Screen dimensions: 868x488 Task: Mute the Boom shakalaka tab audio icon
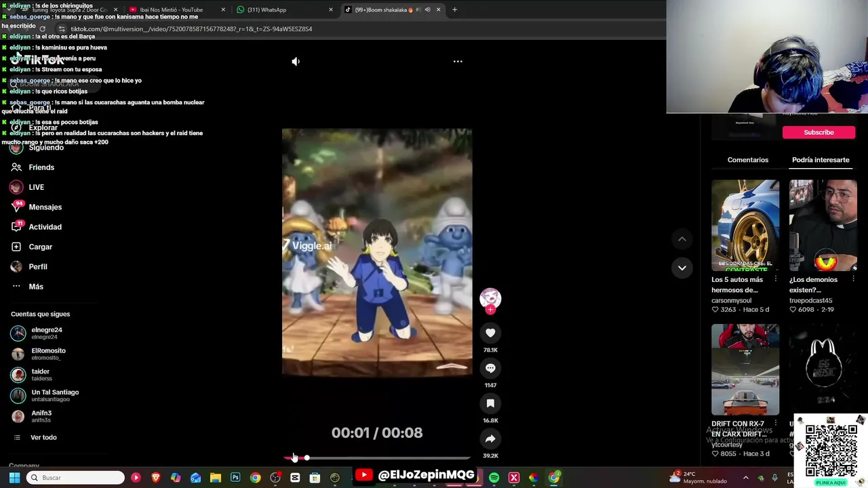(427, 9)
